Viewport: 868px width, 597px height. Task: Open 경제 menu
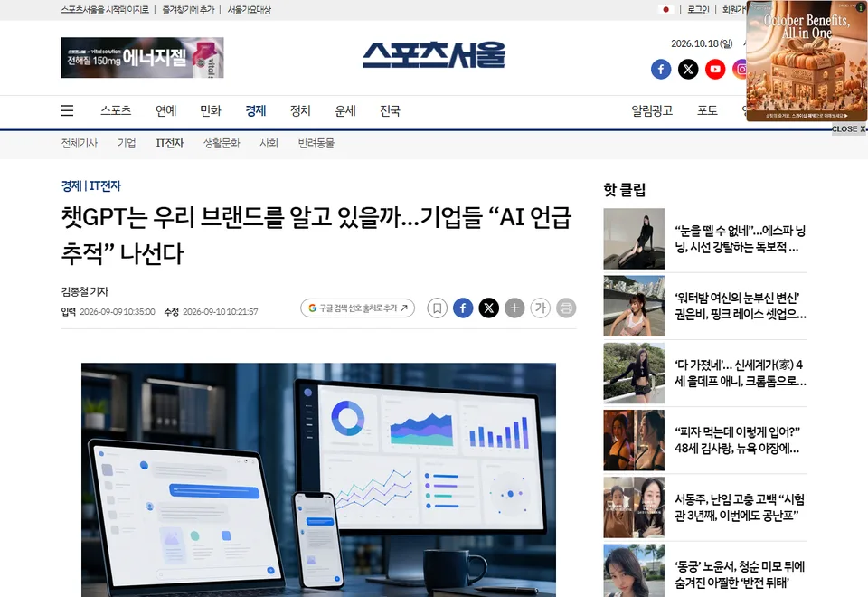pos(256,110)
